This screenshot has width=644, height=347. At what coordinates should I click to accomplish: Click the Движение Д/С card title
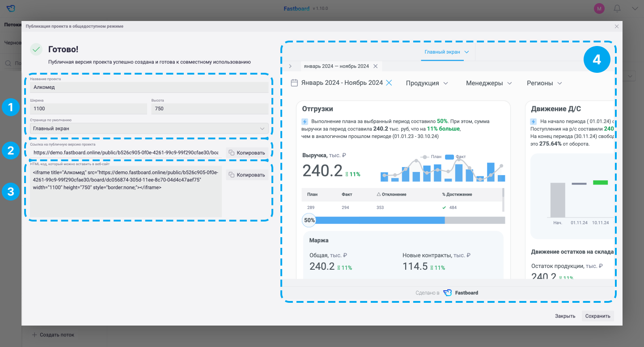tap(556, 109)
